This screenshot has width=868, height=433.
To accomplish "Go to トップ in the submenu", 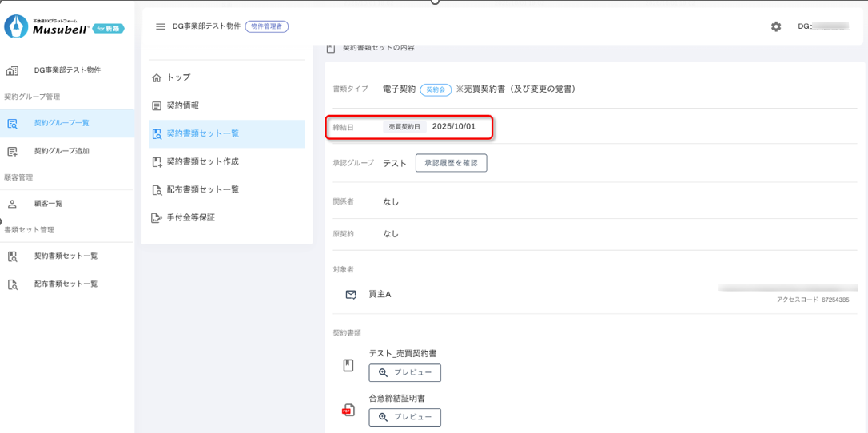I will click(x=178, y=77).
